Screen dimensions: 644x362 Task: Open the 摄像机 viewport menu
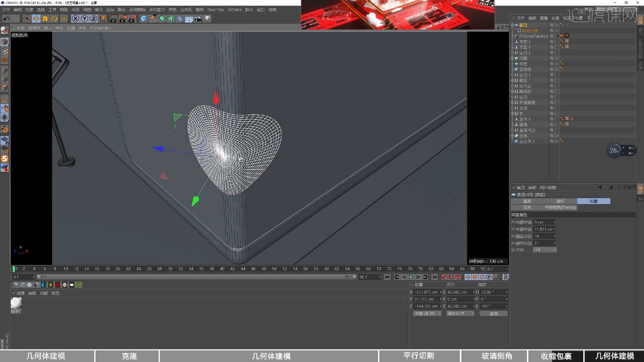point(34,28)
